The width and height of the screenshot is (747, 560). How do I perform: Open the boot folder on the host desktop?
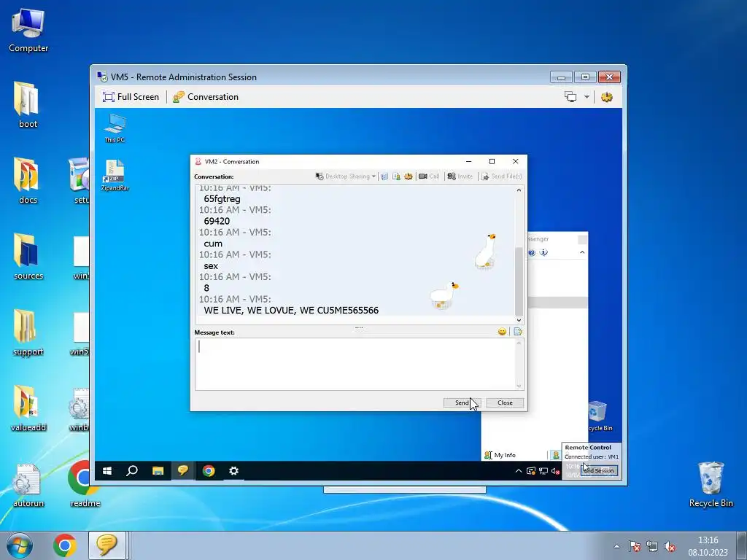(28, 105)
